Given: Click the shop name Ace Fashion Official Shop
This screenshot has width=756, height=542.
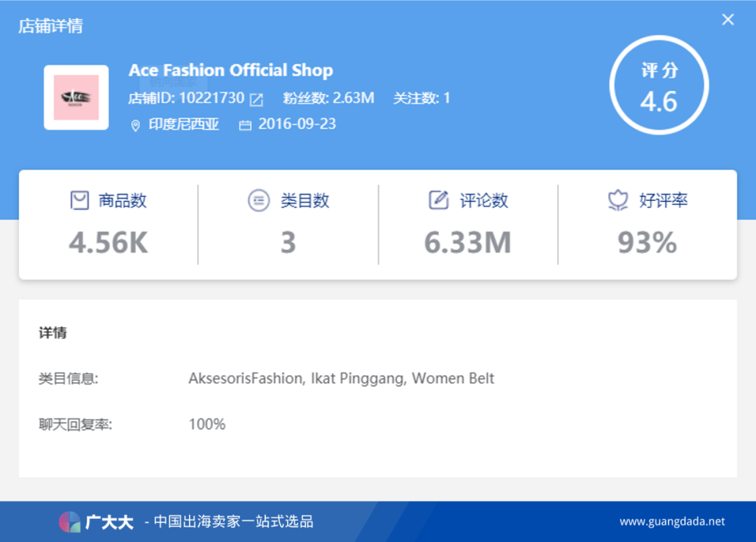Looking at the screenshot, I should [x=231, y=71].
